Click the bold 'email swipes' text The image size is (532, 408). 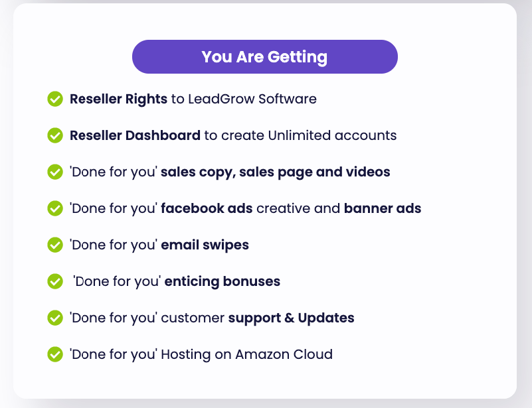coord(205,245)
